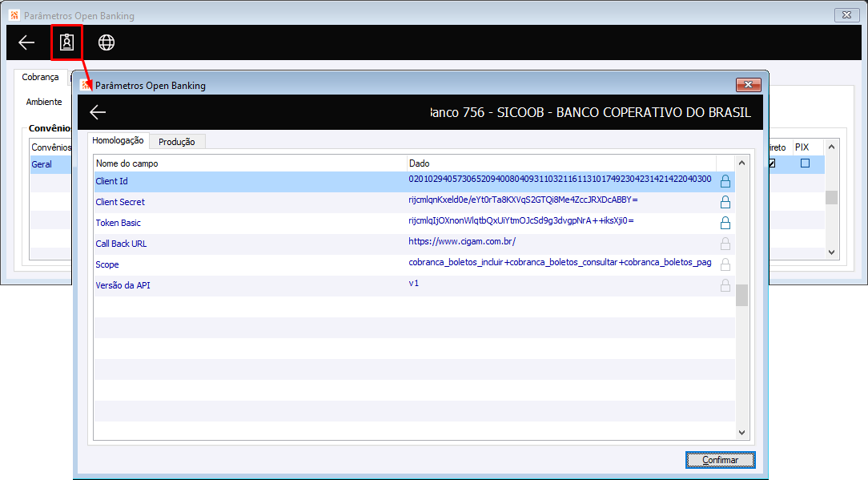Click scroll down arrow in convênios grid
The height and width of the screenshot is (480, 868).
831,252
